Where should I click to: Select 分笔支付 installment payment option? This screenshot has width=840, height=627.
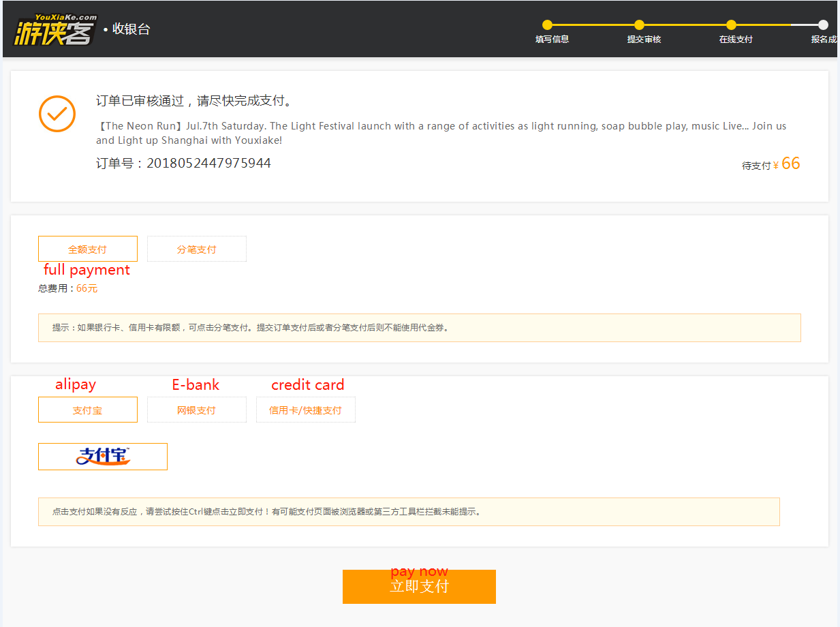(197, 249)
